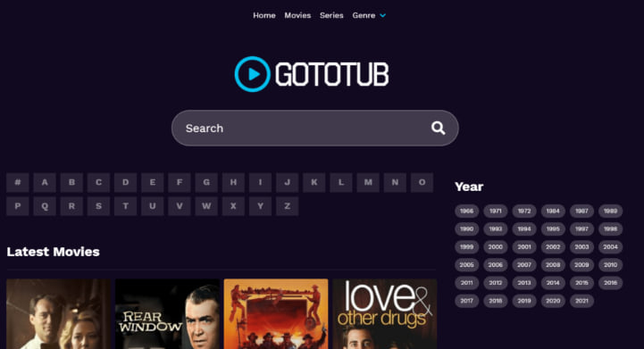644x349 pixels.
Task: Click inside the Search input field
Action: (x=304, y=129)
